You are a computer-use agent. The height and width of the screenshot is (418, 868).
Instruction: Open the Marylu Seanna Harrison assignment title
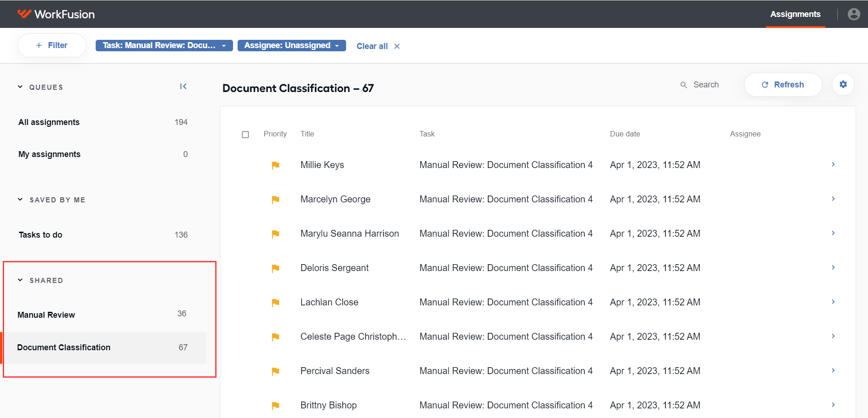point(350,233)
